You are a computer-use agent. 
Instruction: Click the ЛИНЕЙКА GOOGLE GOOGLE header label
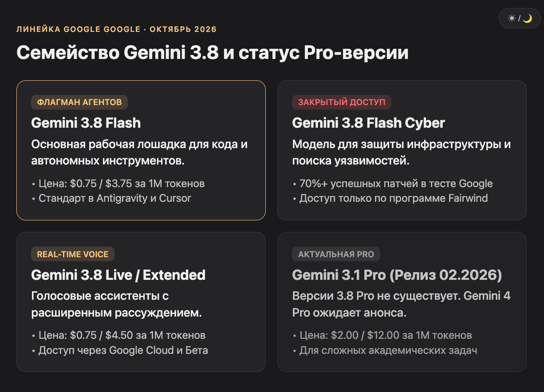[116, 29]
